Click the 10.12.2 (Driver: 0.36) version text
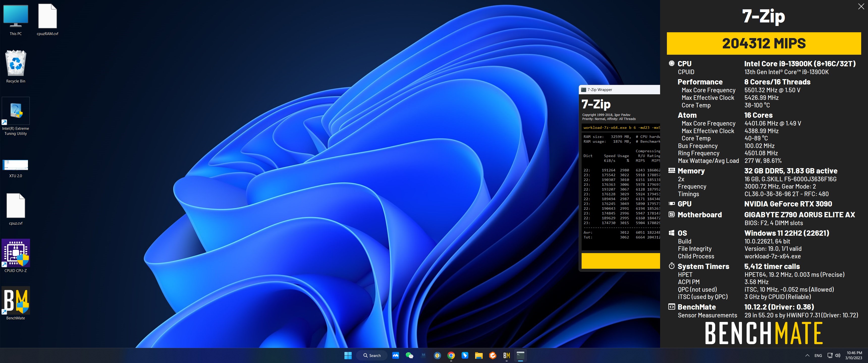The height and width of the screenshot is (363, 868). click(x=779, y=307)
